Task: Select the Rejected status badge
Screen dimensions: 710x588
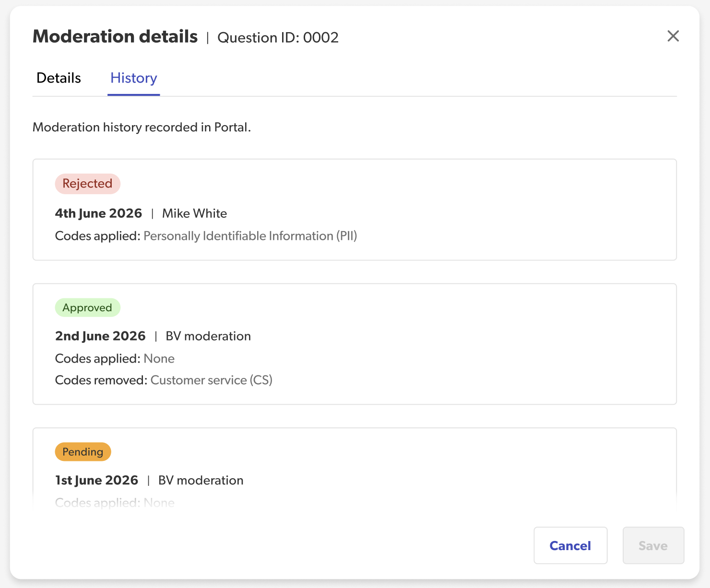Action: pos(87,184)
